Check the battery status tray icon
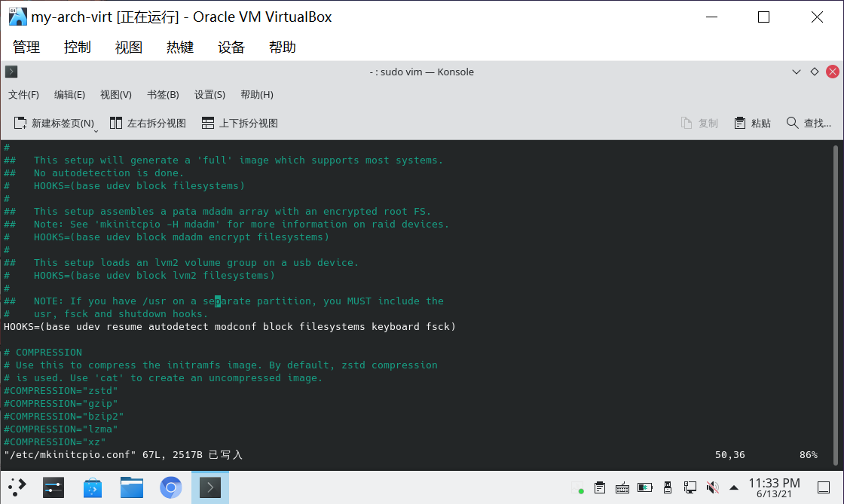844x504 pixels. 644,487
